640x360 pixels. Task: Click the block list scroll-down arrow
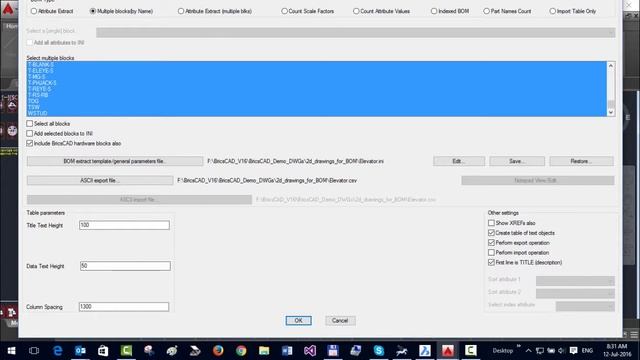coord(611,112)
